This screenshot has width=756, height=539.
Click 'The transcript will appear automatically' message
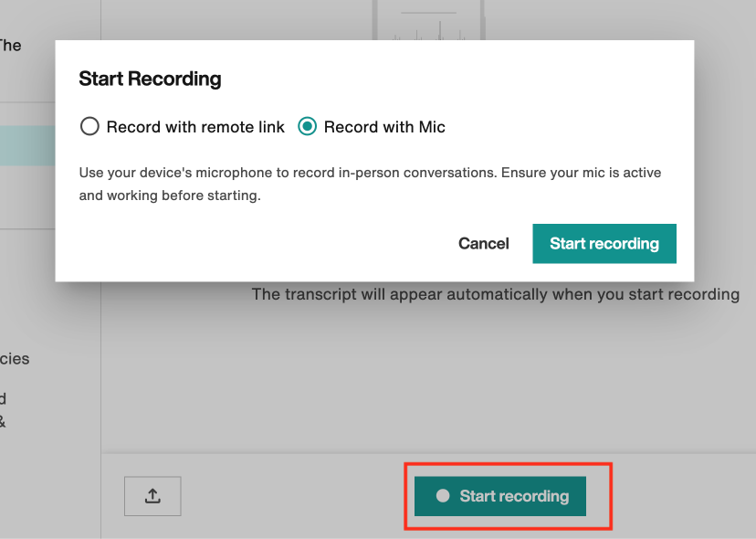496,294
